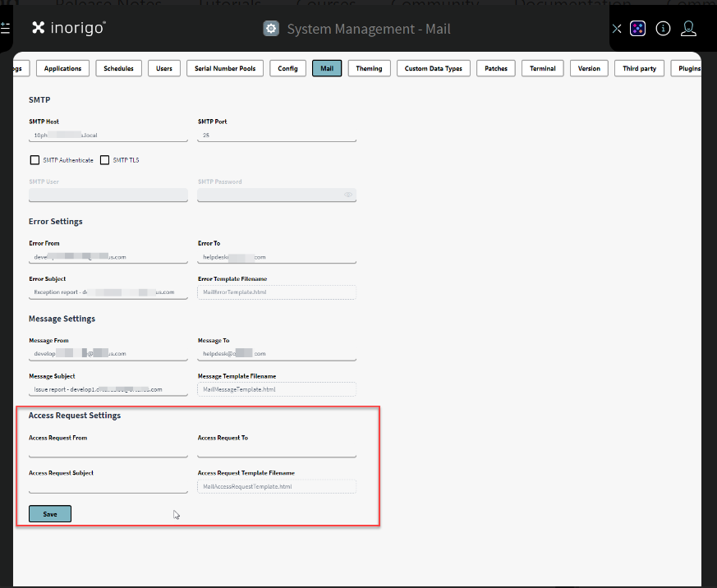The height and width of the screenshot is (588, 717).
Task: Toggle SMTP password visibility eye icon
Action: pyautogui.click(x=348, y=195)
